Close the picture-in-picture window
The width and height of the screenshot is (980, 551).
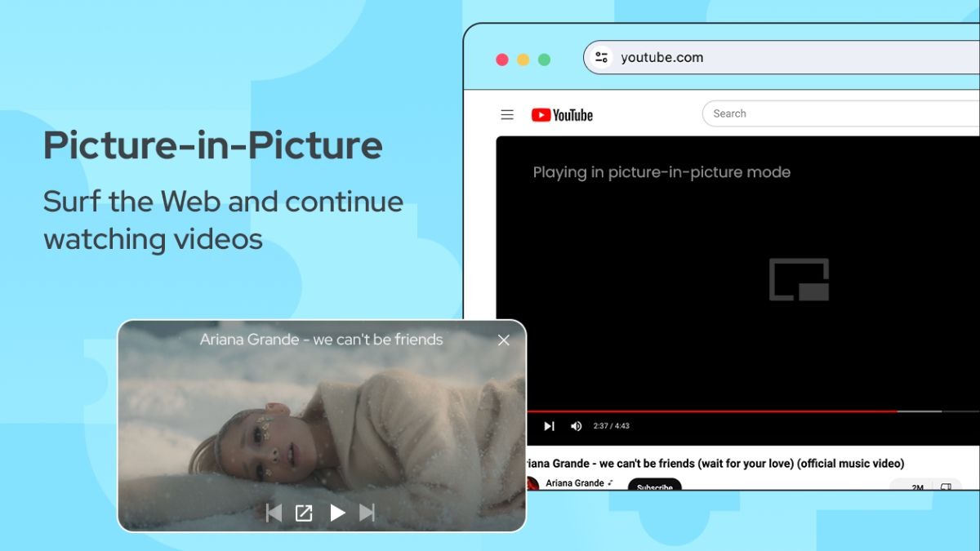tap(504, 340)
